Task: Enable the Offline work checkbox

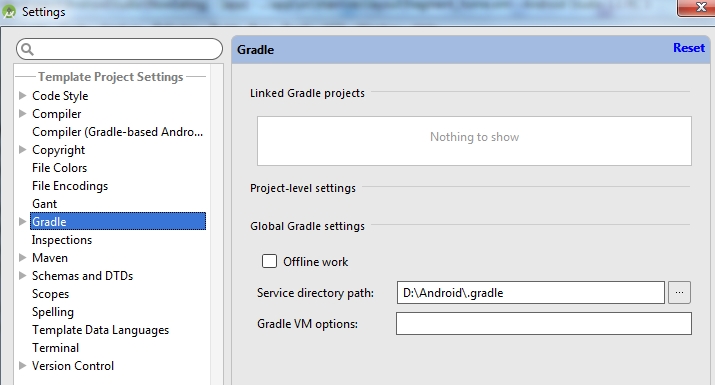Action: click(x=269, y=261)
